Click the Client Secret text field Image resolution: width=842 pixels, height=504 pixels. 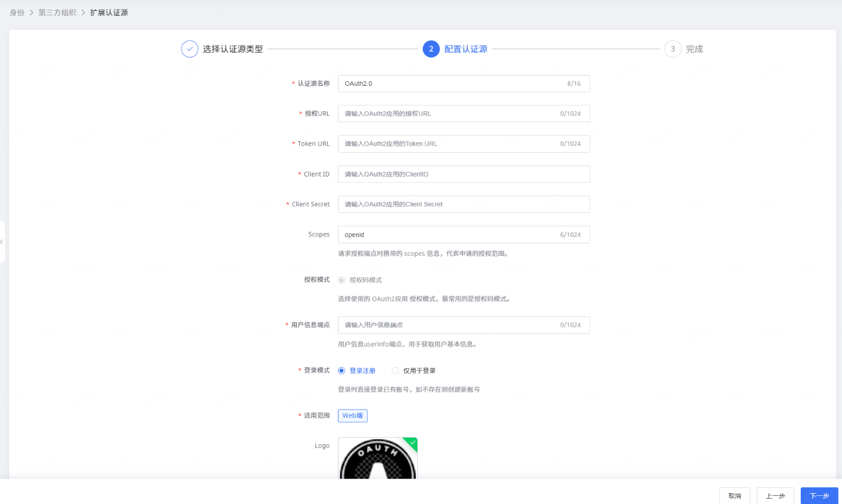[x=463, y=204]
